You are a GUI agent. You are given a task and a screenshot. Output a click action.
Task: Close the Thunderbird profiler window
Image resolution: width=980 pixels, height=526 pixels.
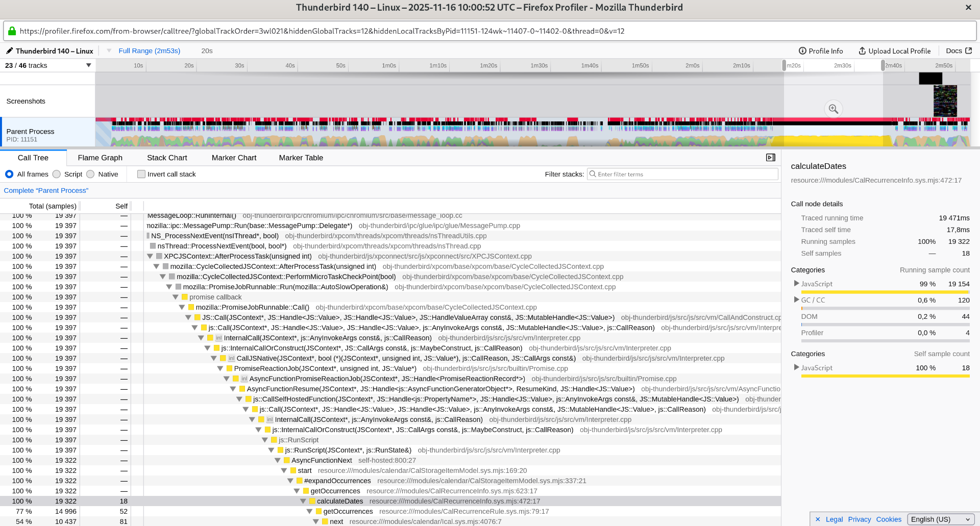coord(968,8)
